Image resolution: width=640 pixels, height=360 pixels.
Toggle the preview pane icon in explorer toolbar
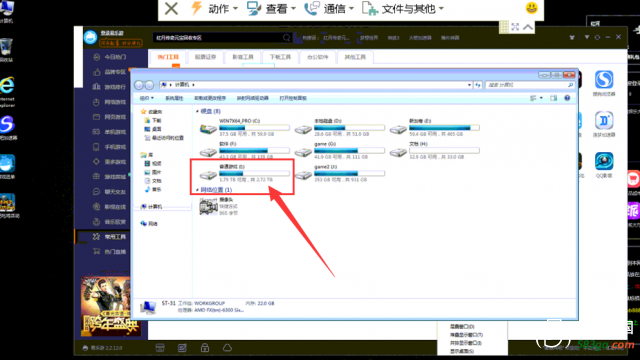[x=553, y=98]
